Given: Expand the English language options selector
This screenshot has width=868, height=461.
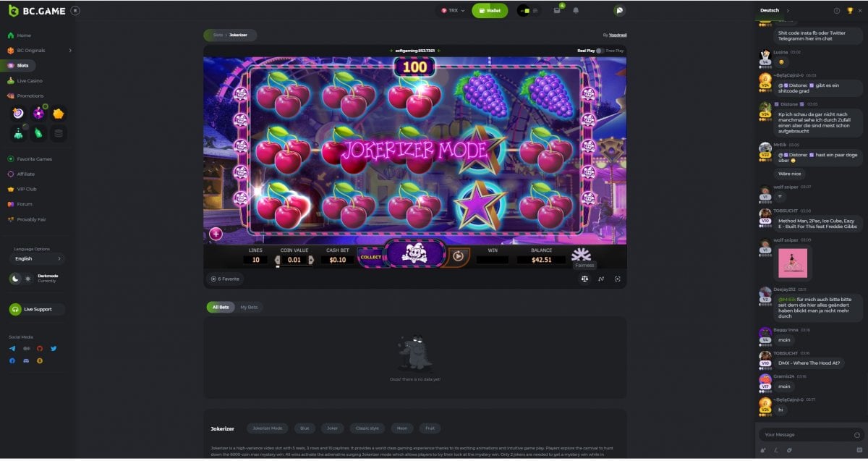Looking at the screenshot, I should pyautogui.click(x=37, y=258).
